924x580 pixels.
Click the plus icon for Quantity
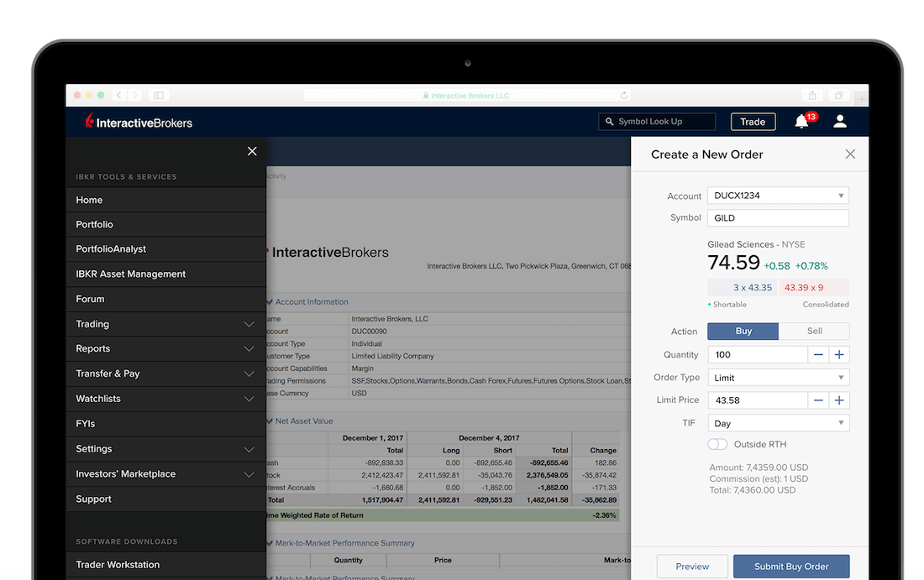pyautogui.click(x=839, y=354)
